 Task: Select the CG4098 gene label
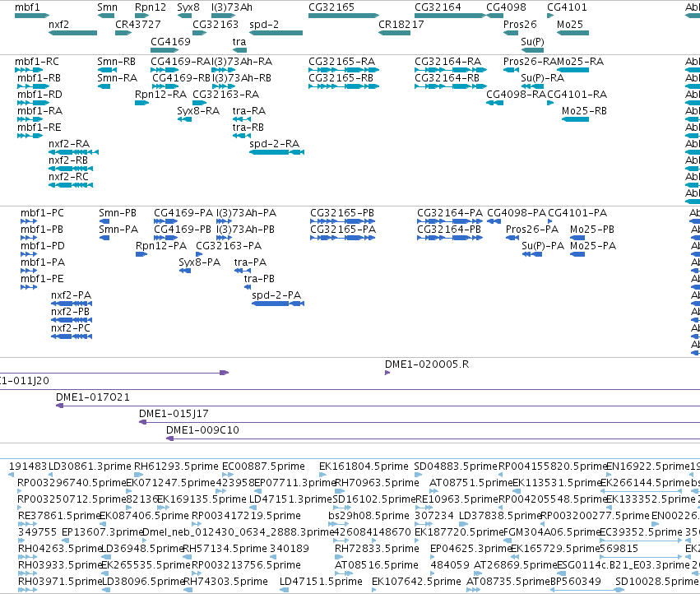tap(506, 7)
